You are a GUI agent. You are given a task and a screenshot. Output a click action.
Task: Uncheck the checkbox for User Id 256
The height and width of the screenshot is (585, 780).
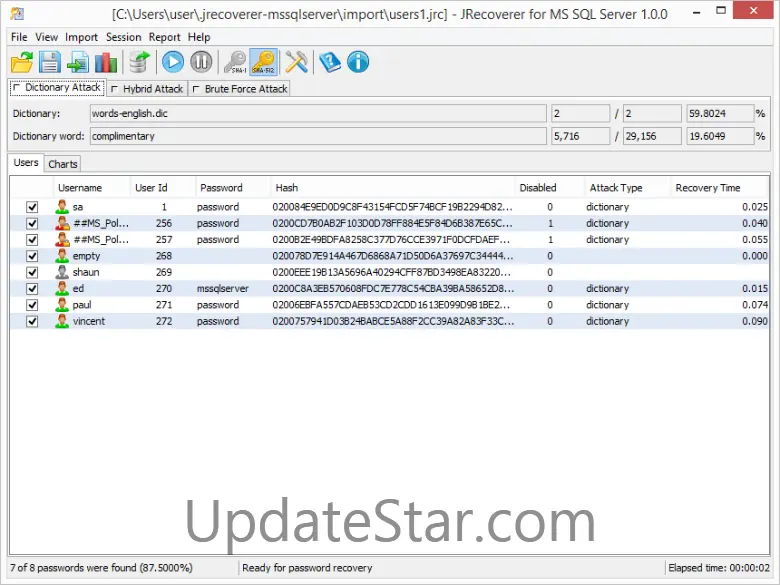32,223
